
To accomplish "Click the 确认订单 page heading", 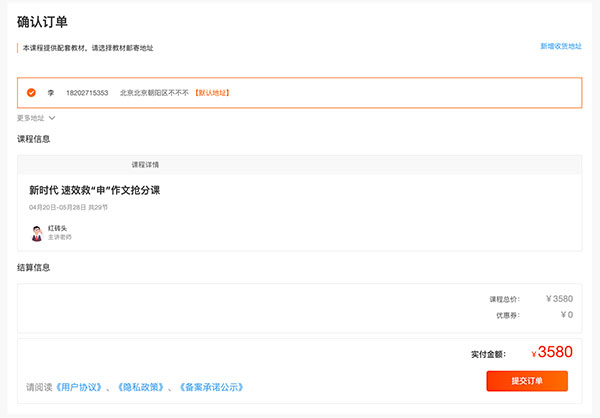I will click(x=42, y=22).
